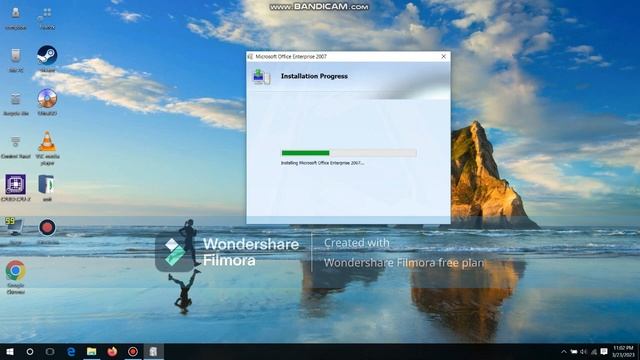Open Task View from the taskbar
The height and width of the screenshot is (360, 640).
point(50,351)
